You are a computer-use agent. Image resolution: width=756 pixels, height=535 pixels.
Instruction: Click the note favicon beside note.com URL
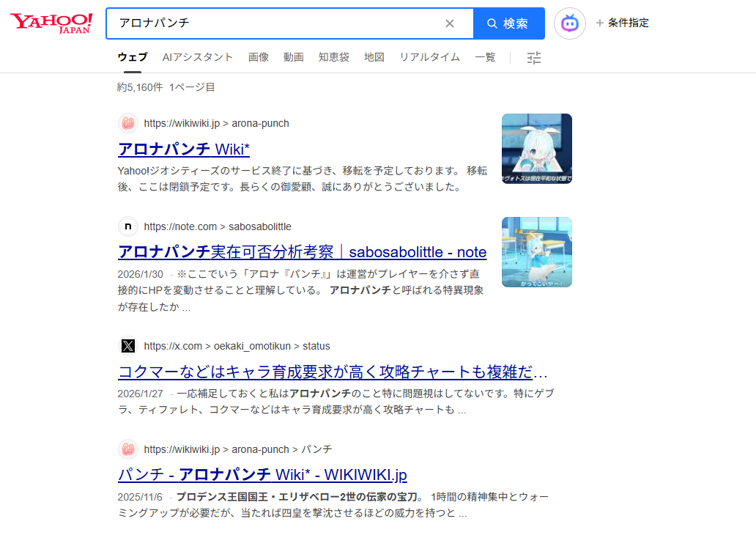(x=128, y=226)
